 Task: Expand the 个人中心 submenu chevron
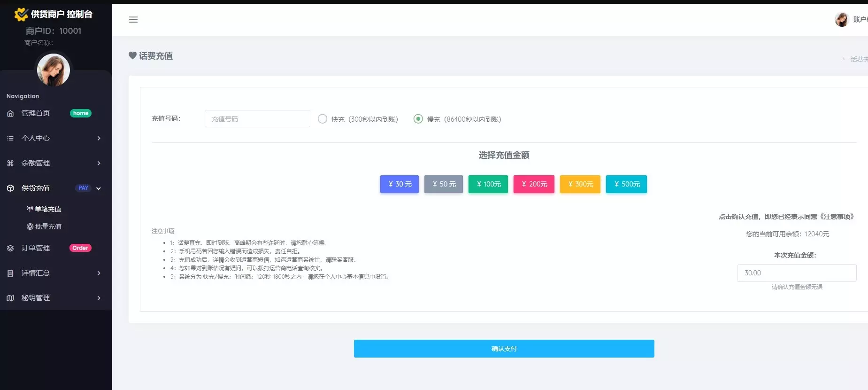[x=99, y=138]
